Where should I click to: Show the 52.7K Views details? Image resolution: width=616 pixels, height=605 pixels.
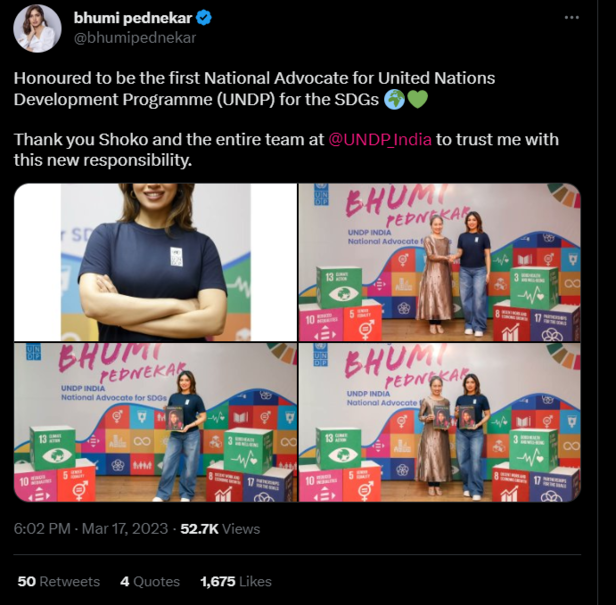click(x=220, y=529)
